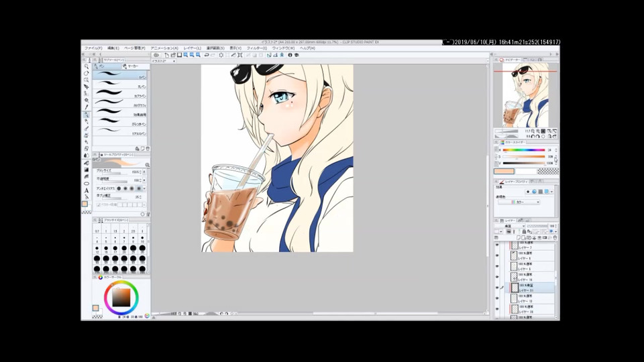Click the Undo arrow icon
644x362 pixels.
pyautogui.click(x=207, y=55)
